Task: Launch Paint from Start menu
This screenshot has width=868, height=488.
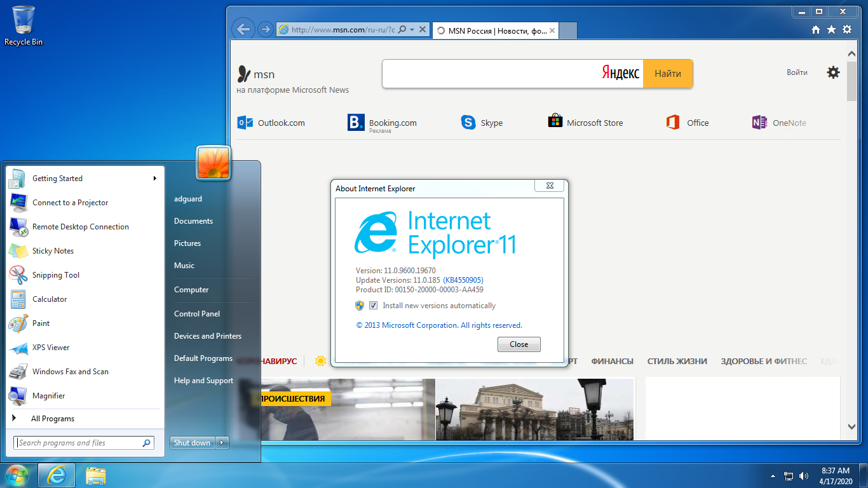Action: pyautogui.click(x=85, y=323)
